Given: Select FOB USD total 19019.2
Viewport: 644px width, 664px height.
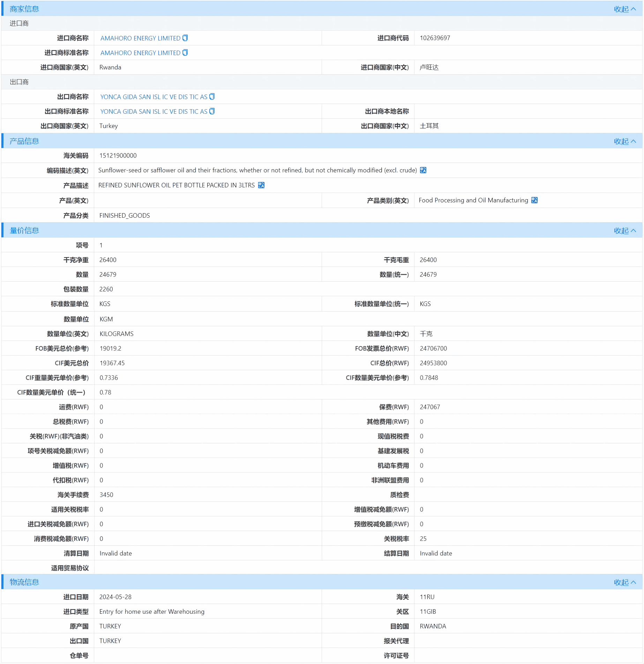Looking at the screenshot, I should click(x=111, y=349).
